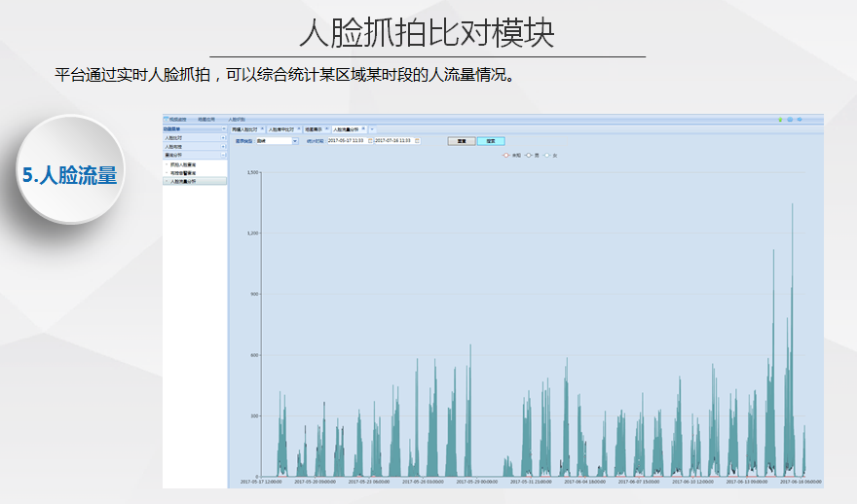The width and height of the screenshot is (857, 504).
Task: Toggle the female (女) legend series
Action: 550,156
